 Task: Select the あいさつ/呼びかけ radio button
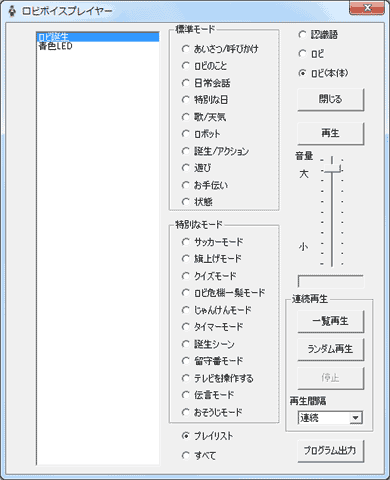click(x=185, y=49)
